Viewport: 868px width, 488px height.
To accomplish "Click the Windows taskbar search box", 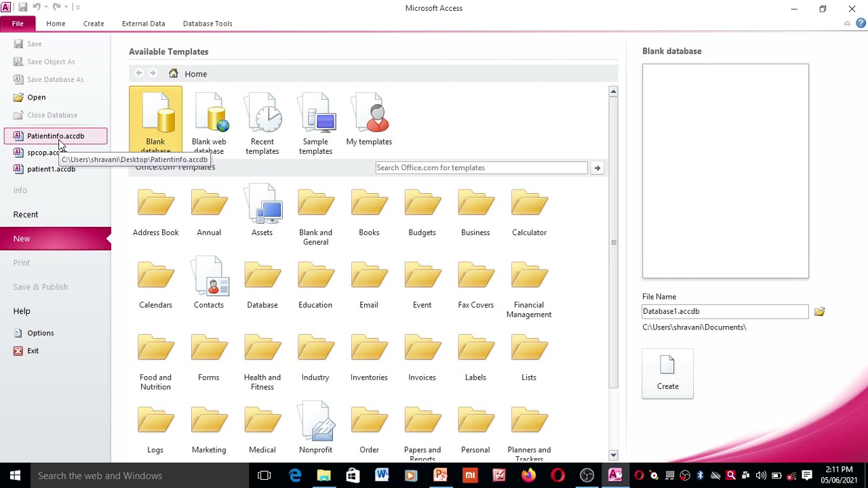I will 140,476.
